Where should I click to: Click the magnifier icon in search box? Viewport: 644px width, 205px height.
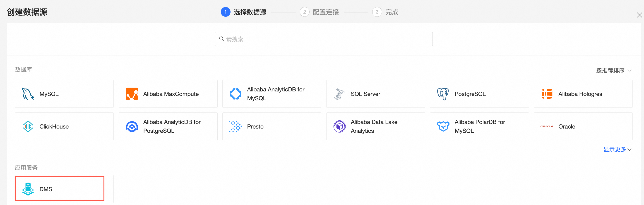[x=221, y=39]
